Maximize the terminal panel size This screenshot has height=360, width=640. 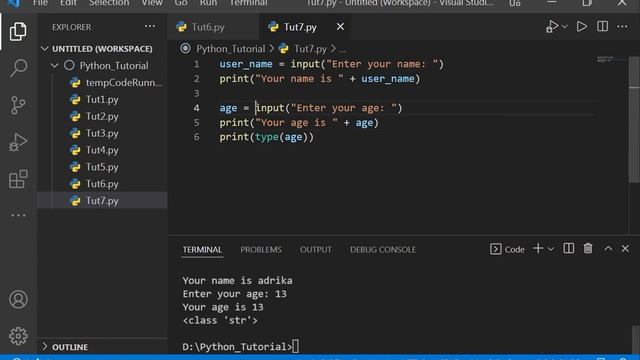pos(608,249)
